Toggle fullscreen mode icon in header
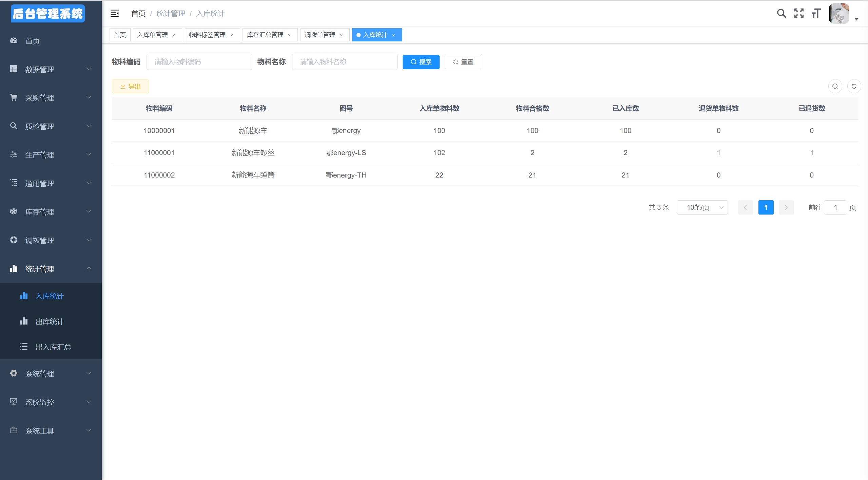This screenshot has width=868, height=480. [799, 13]
